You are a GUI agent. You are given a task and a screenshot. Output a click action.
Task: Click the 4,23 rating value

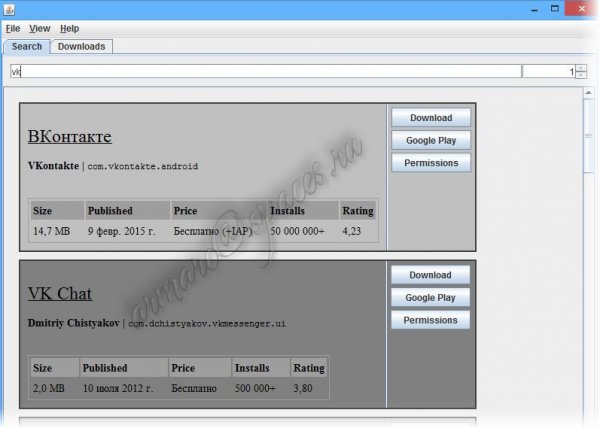[351, 231]
